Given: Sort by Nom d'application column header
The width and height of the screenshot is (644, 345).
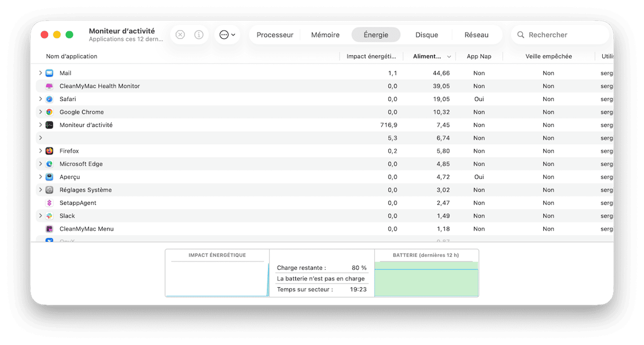Looking at the screenshot, I should (71, 57).
